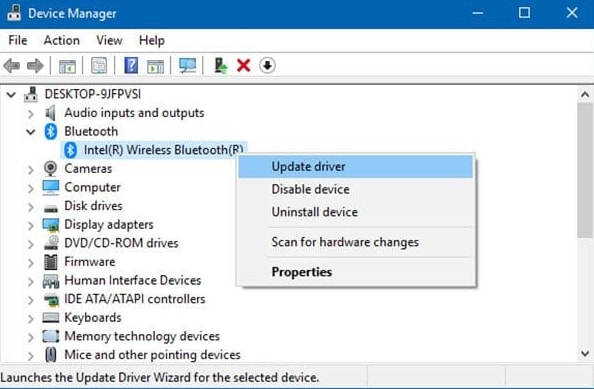The image size is (594, 389).
Task: Open Properties from the context menu
Action: (x=356, y=272)
